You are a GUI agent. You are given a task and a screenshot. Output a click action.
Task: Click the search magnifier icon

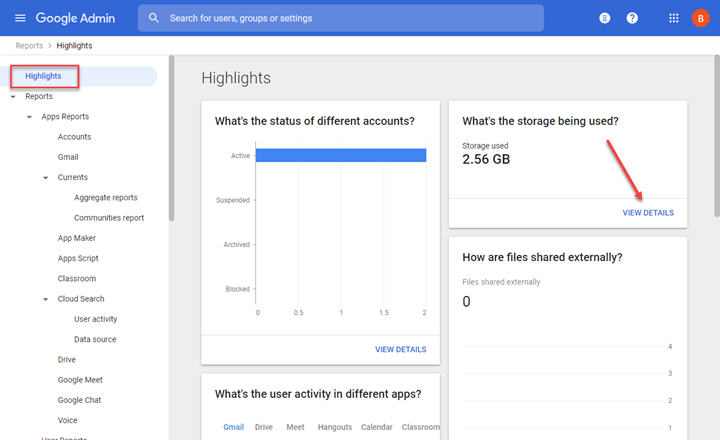(x=154, y=18)
